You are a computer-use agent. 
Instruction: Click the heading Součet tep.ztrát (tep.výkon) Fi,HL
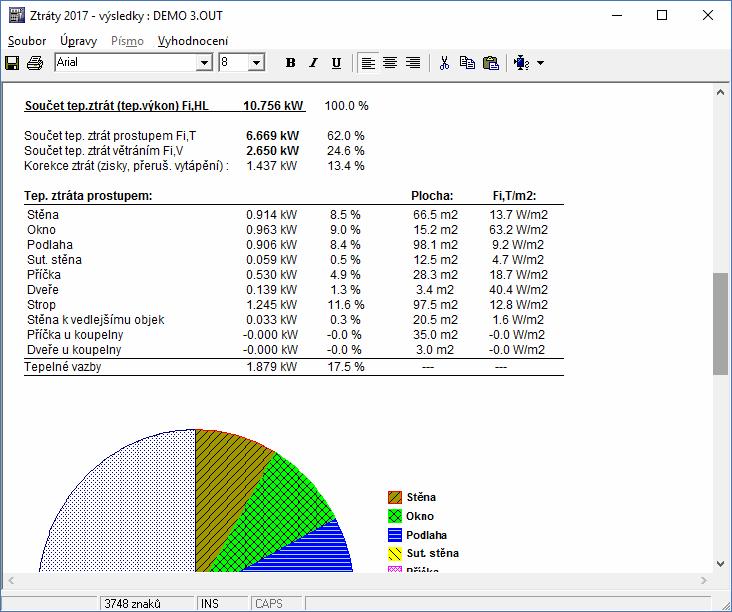click(117, 106)
